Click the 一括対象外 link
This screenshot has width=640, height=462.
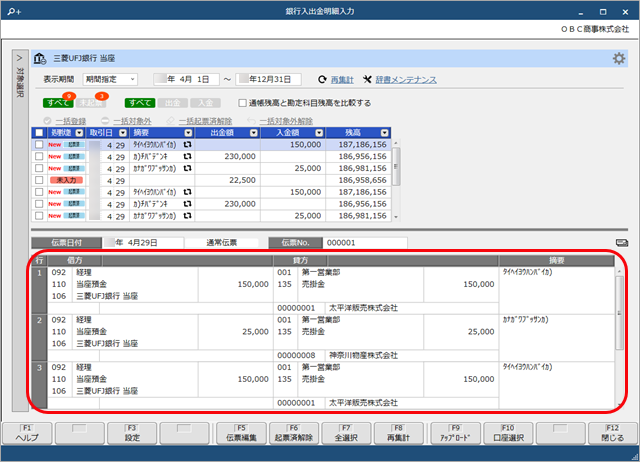[132, 121]
